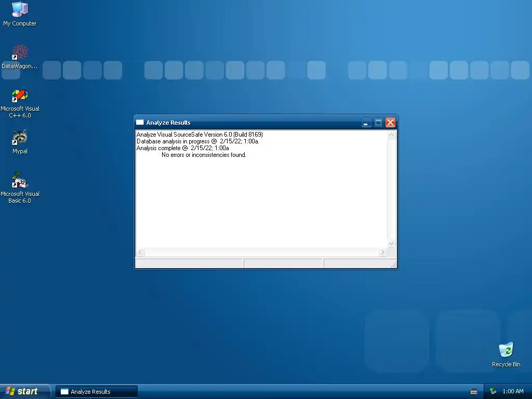Maximize the Analyze Results window
Screen dimensions: 532x399
pos(378,123)
